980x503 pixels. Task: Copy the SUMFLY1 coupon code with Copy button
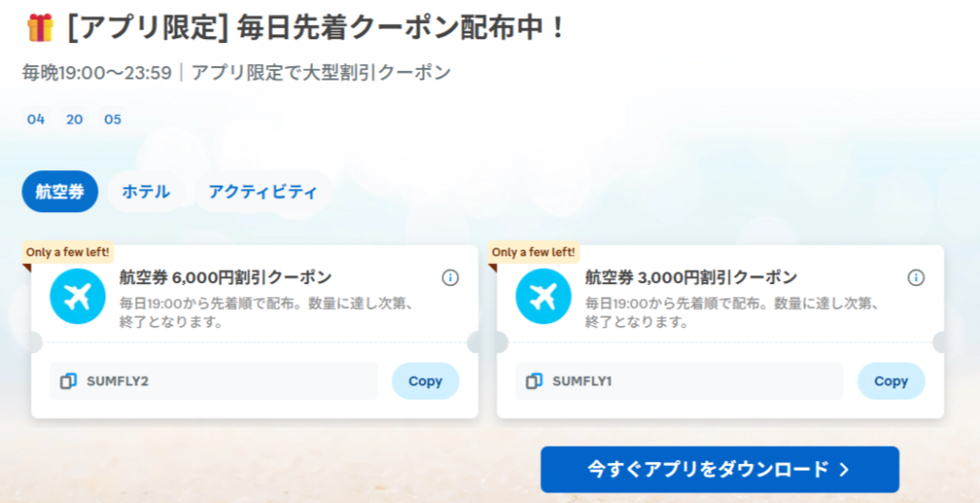pyautogui.click(x=891, y=382)
